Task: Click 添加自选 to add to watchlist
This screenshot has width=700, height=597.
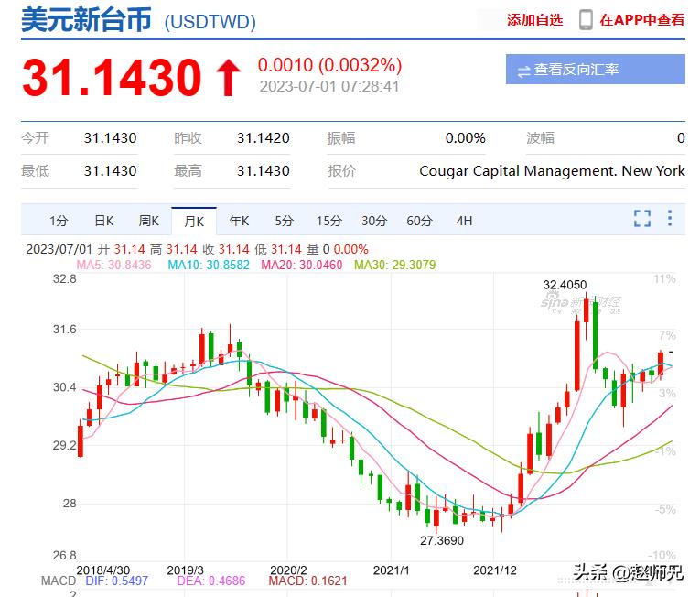Action: (x=534, y=19)
